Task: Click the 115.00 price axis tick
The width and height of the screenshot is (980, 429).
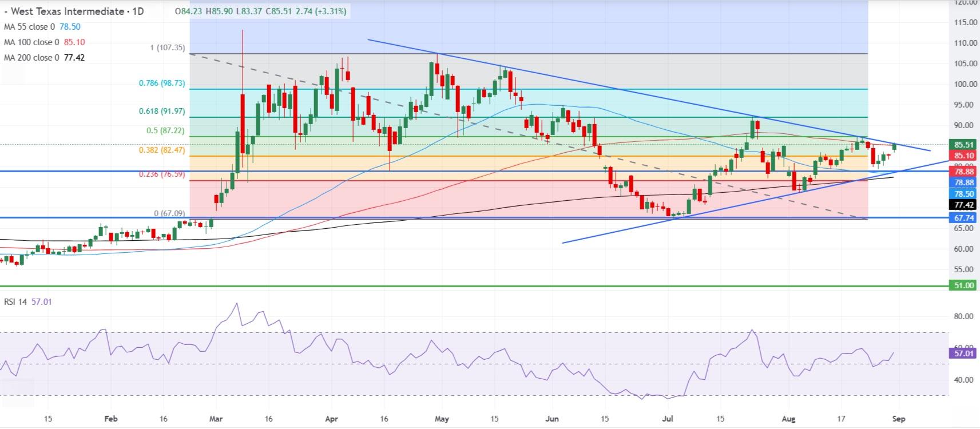Action: pos(965,22)
